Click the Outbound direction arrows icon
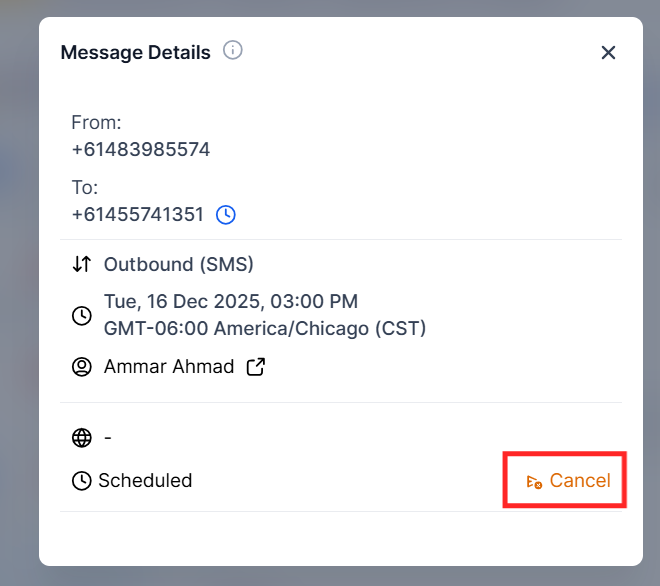The image size is (660, 586). tap(82, 265)
